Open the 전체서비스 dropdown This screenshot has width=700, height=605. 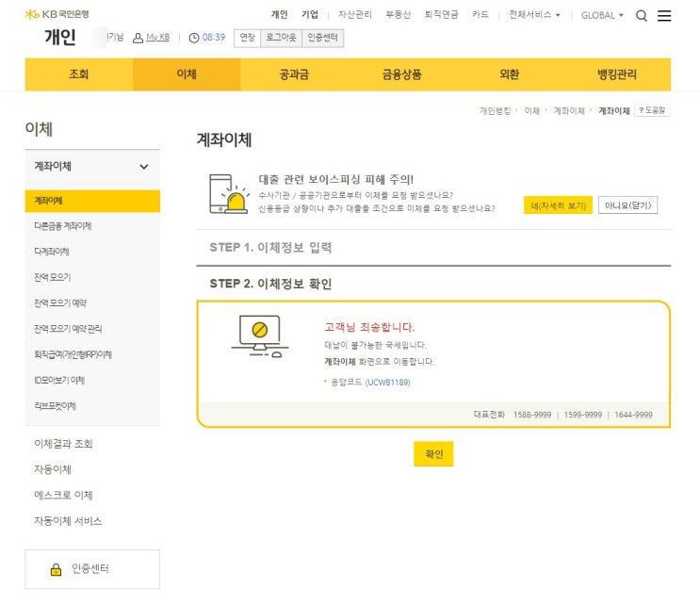[534, 15]
